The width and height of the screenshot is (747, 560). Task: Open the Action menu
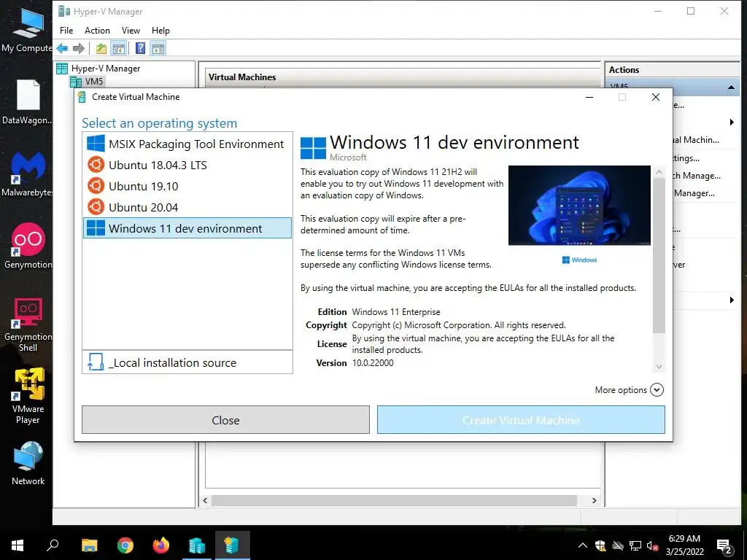coord(97,31)
